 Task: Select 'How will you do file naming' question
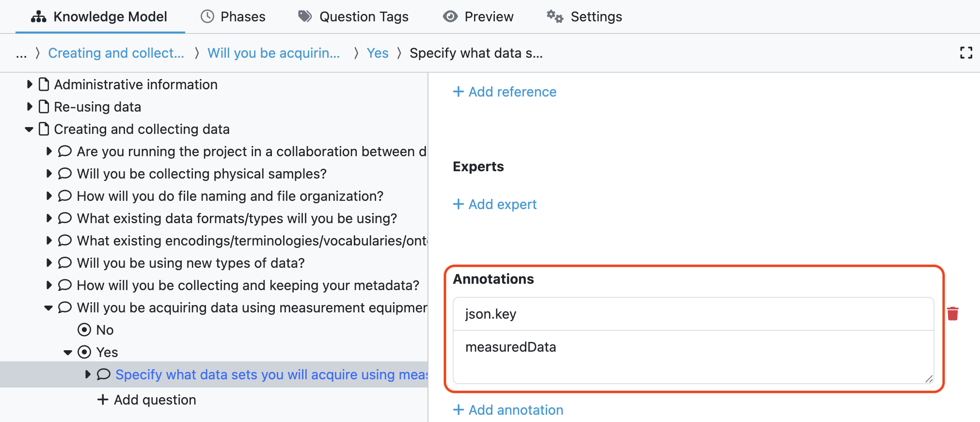click(x=230, y=196)
